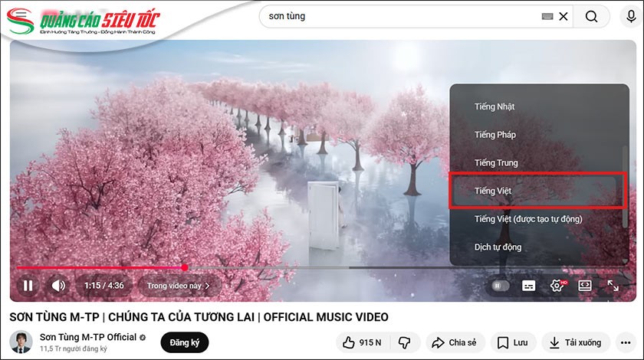The image size is (644, 360).
Task: Clear the search text with X icon
Action: coord(563,16)
